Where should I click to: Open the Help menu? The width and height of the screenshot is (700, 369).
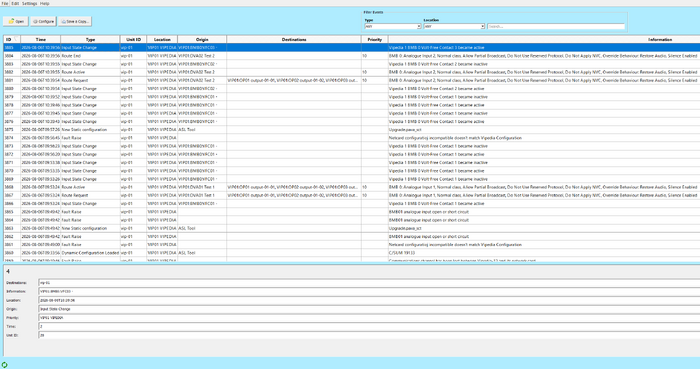(x=45, y=3)
